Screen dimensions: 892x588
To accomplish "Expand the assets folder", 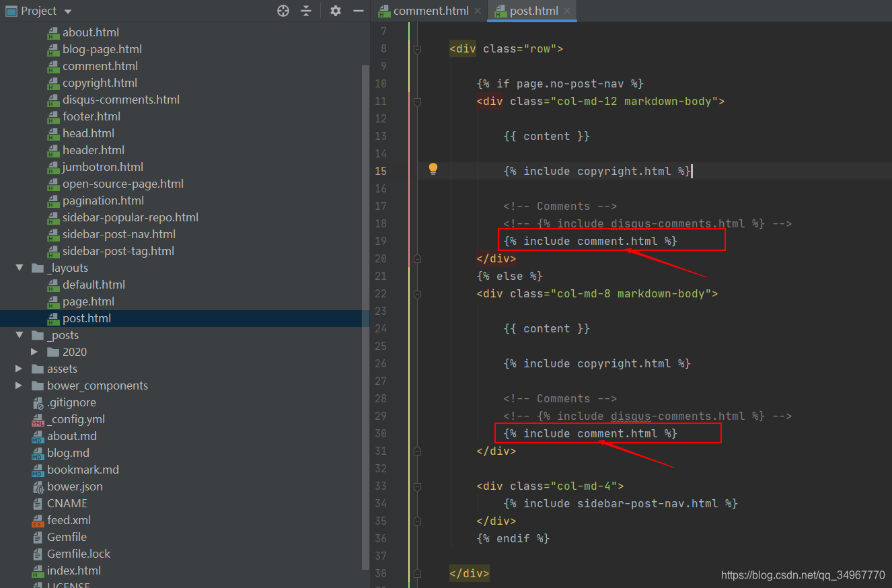I will pos(20,369).
